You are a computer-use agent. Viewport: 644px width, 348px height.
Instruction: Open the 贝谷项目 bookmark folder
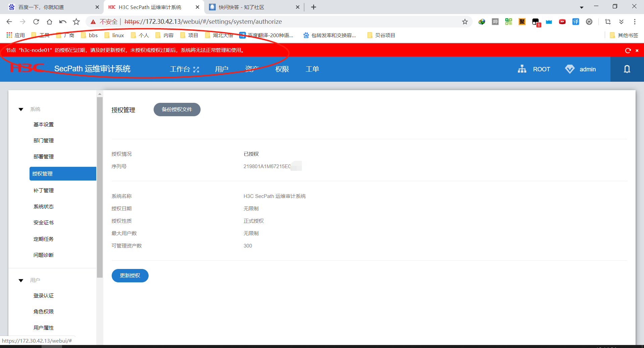click(x=381, y=35)
